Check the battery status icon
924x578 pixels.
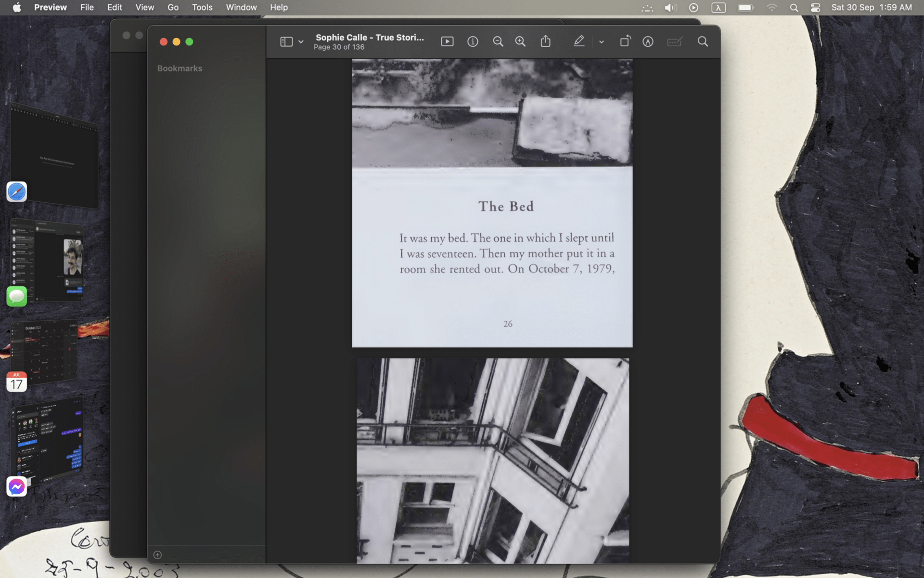[746, 8]
